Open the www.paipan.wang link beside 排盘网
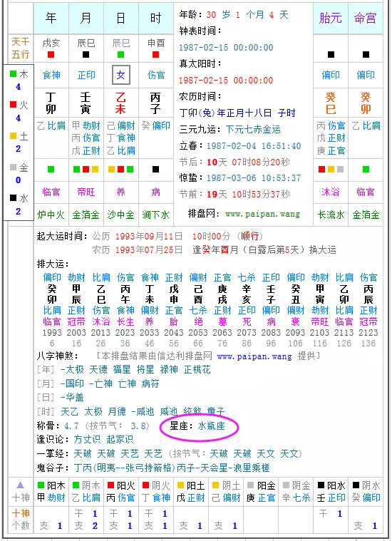392x541 pixels. [262, 214]
